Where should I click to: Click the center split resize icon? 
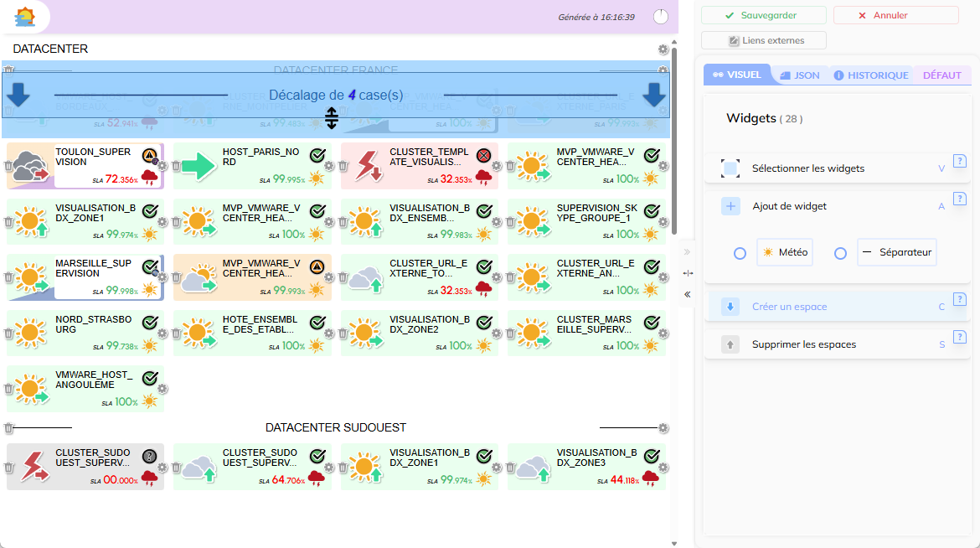pyautogui.click(x=688, y=273)
